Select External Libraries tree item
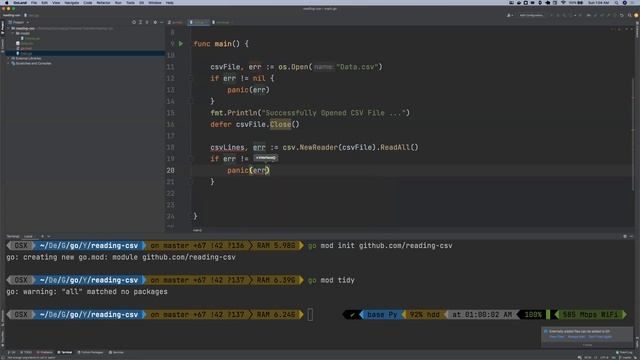 click(x=28, y=58)
